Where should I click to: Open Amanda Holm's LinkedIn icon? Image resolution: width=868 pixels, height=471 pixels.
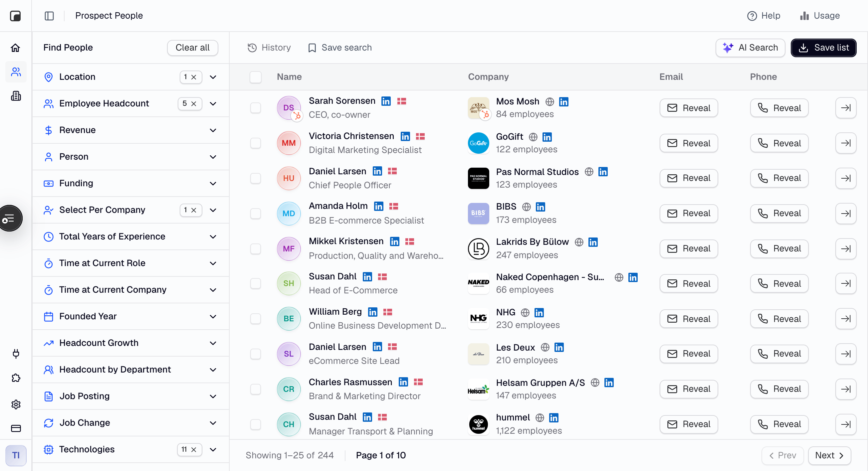tap(378, 206)
